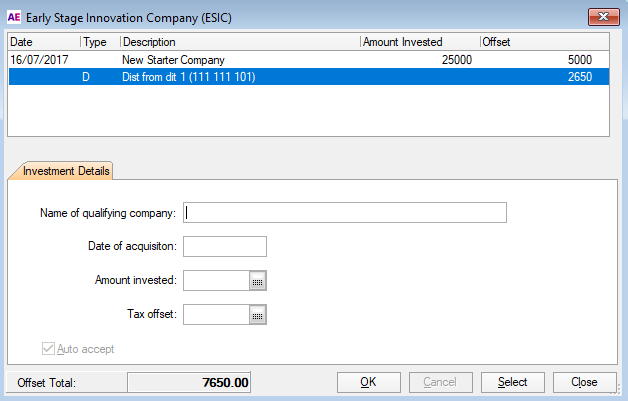Toggle the Auto accept checkbox
628x401 pixels.
point(48,349)
